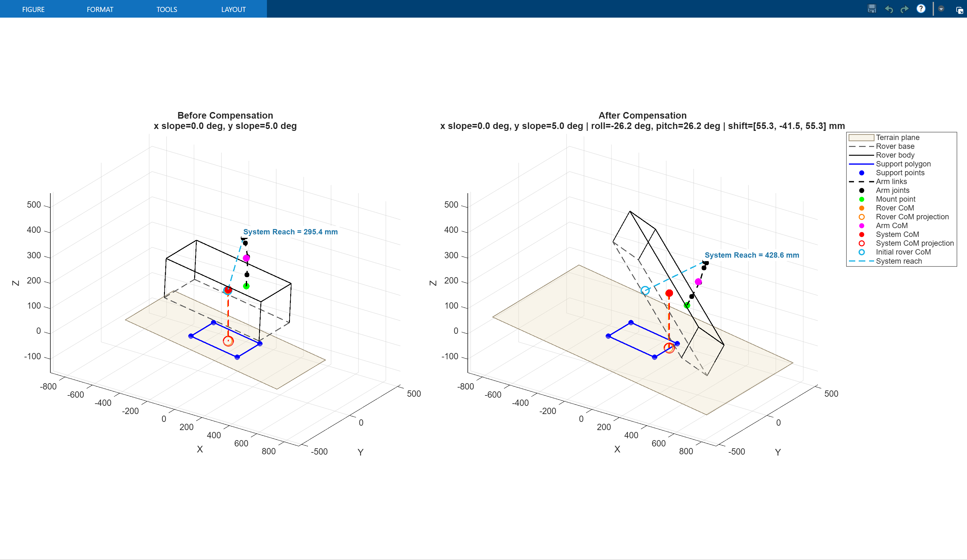Switch to the FORMAT tab
967x560 pixels.
[x=100, y=9]
